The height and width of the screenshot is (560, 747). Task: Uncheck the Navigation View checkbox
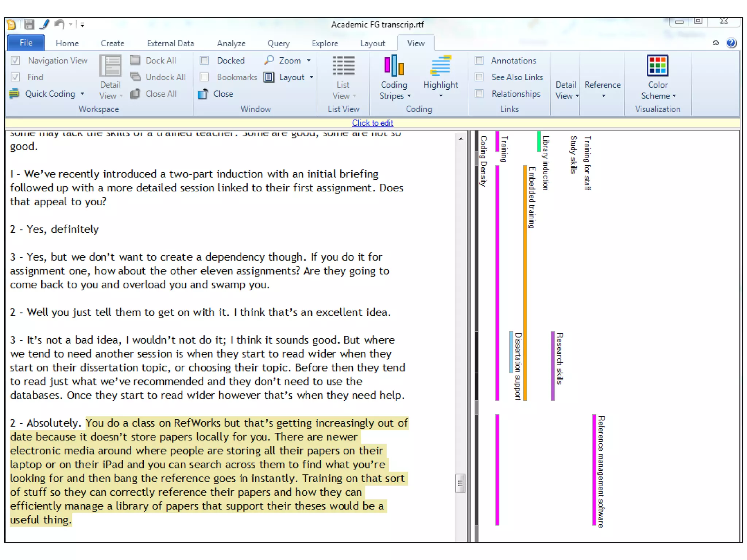pyautogui.click(x=15, y=61)
